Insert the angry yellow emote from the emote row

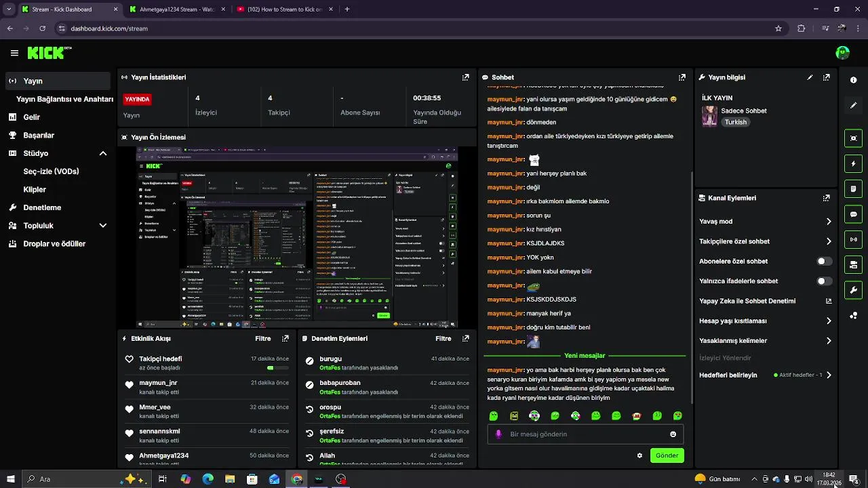click(x=514, y=415)
